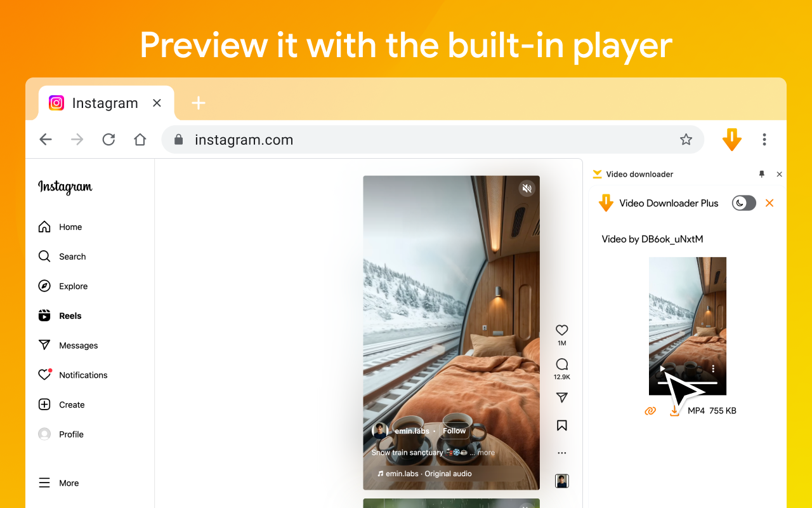Image resolution: width=812 pixels, height=508 pixels.
Task: Open a new browser tab
Action: click(x=199, y=103)
